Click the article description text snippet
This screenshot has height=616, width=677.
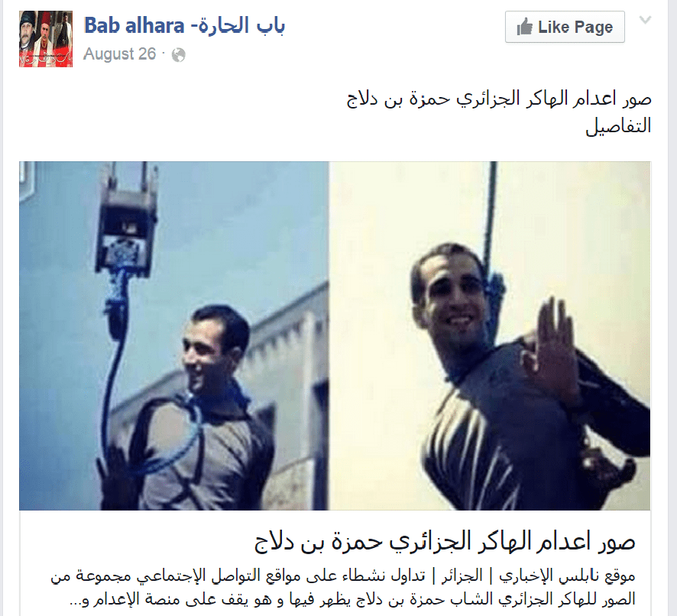(343, 588)
